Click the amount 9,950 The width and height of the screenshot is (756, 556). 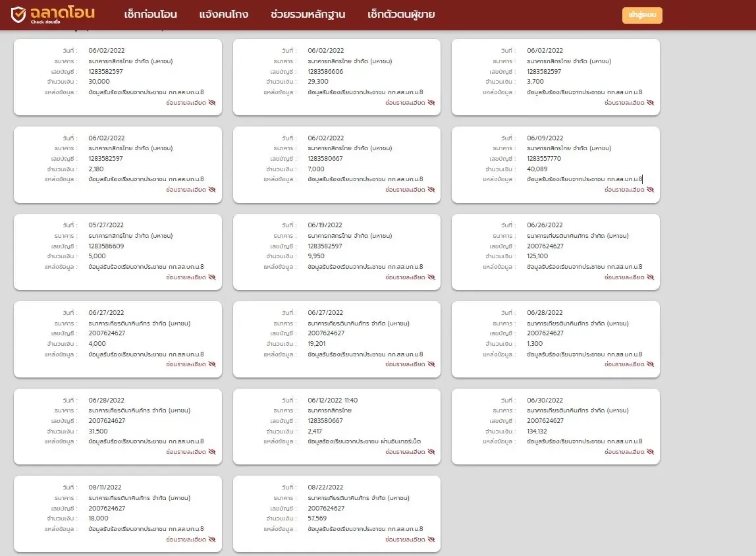point(316,256)
